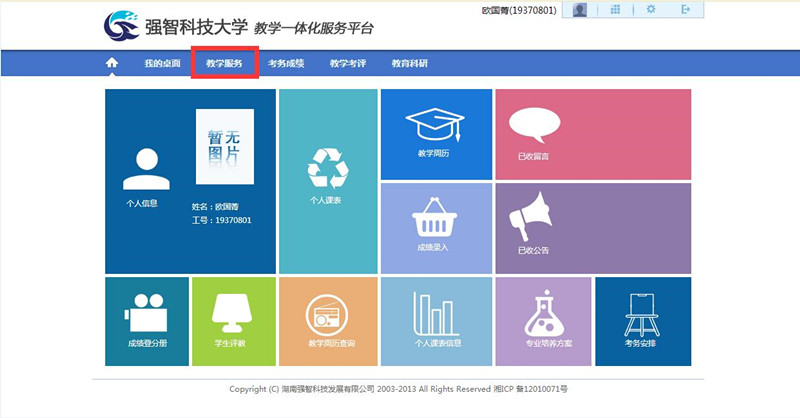
Task: Open 个人课表 recycle-icon tile
Action: tap(326, 181)
